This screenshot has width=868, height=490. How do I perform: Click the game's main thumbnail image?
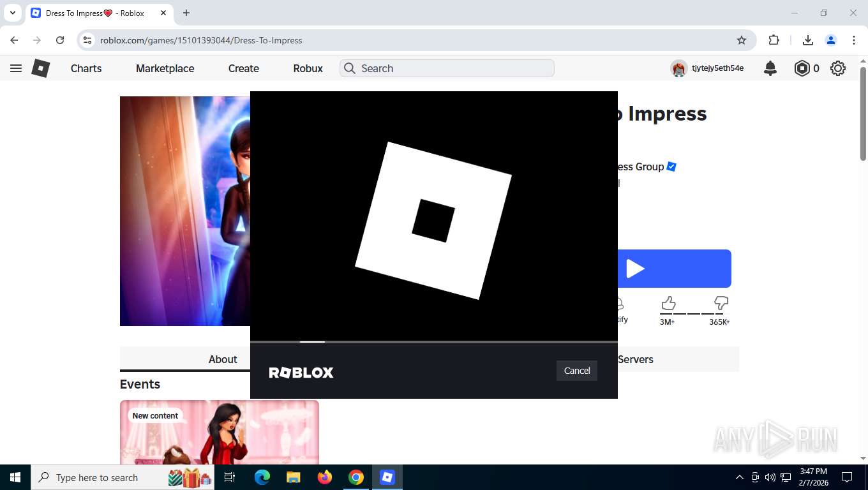(185, 211)
